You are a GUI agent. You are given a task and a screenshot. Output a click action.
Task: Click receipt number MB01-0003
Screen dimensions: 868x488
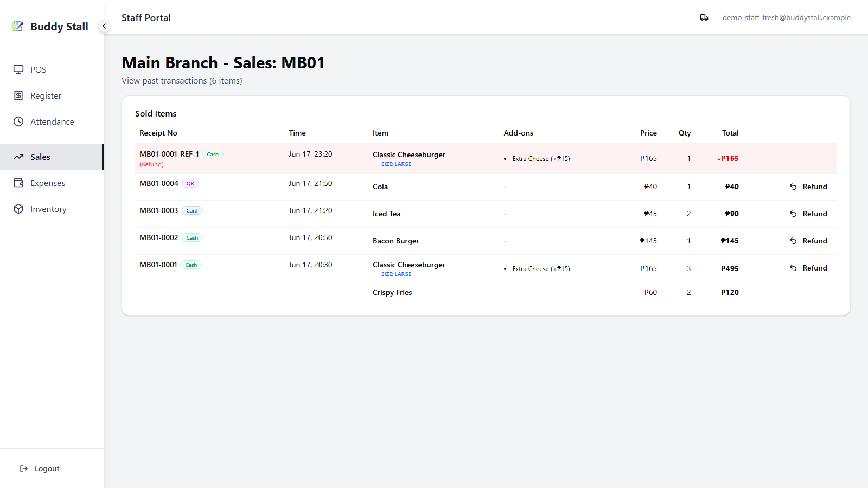[159, 210]
